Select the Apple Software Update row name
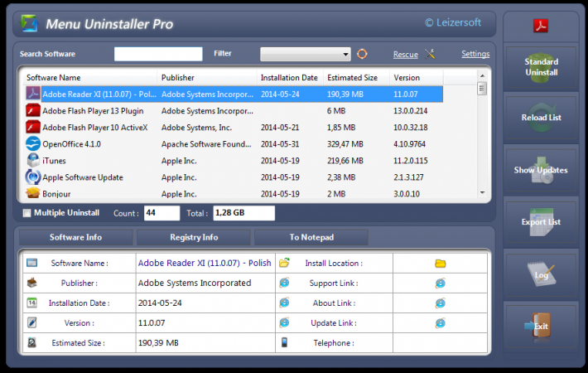Image resolution: width=588 pixels, height=373 pixels. (83, 177)
